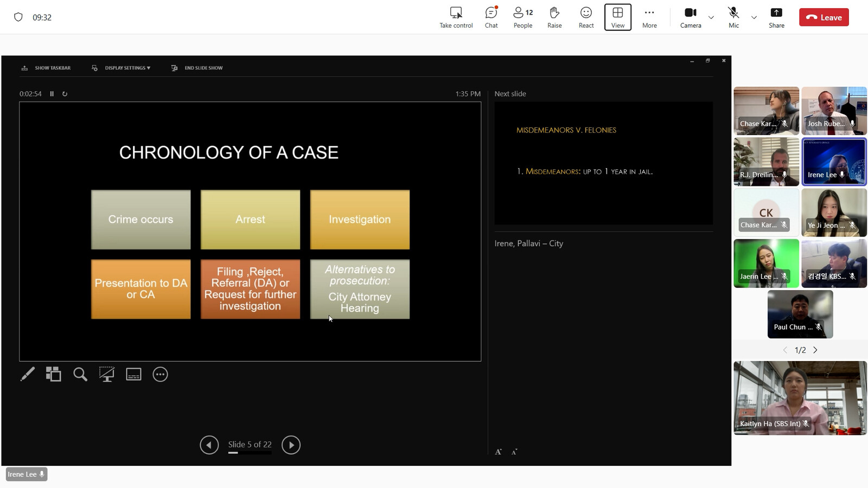Open the React emoji menu

pyautogui.click(x=586, y=17)
